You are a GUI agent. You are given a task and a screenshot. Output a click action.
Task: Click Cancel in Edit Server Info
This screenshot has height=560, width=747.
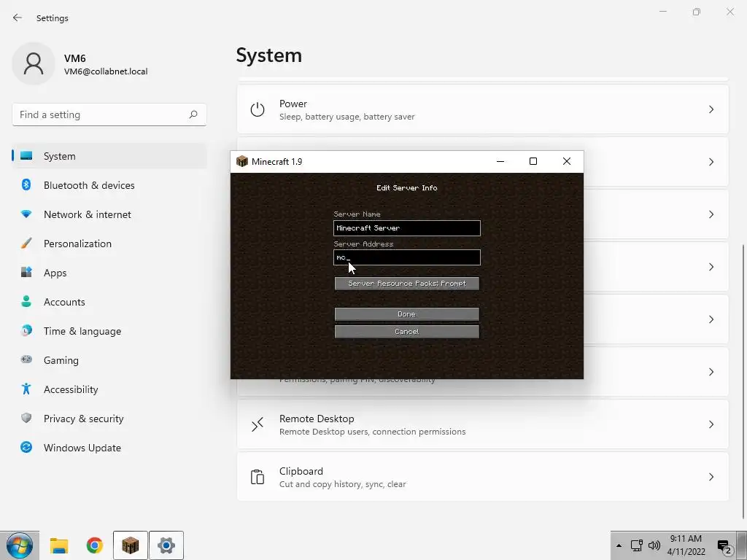coord(407,332)
